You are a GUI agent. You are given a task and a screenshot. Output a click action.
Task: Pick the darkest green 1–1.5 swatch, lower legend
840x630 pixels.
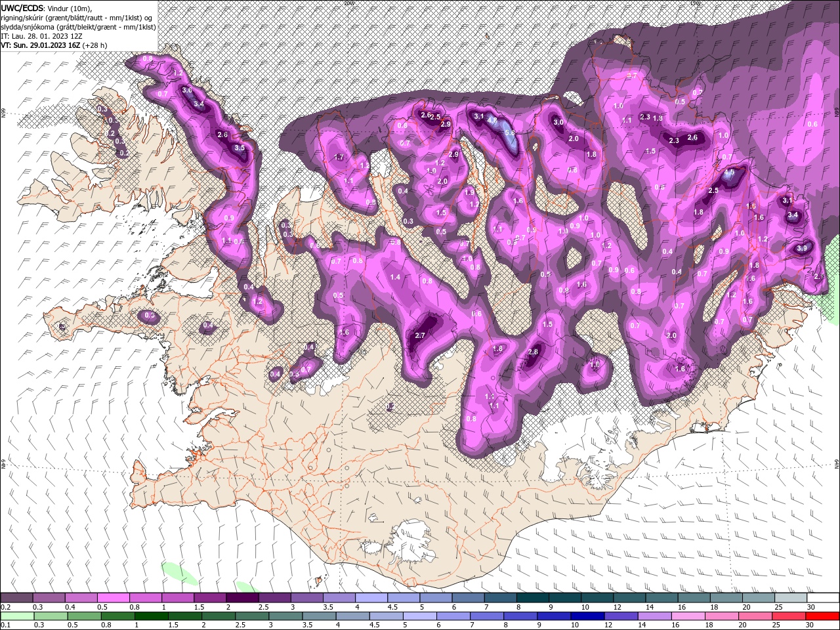click(x=152, y=616)
